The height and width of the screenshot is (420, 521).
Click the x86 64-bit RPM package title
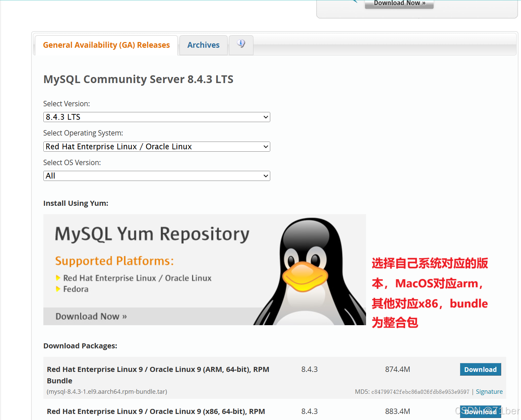pos(156,411)
